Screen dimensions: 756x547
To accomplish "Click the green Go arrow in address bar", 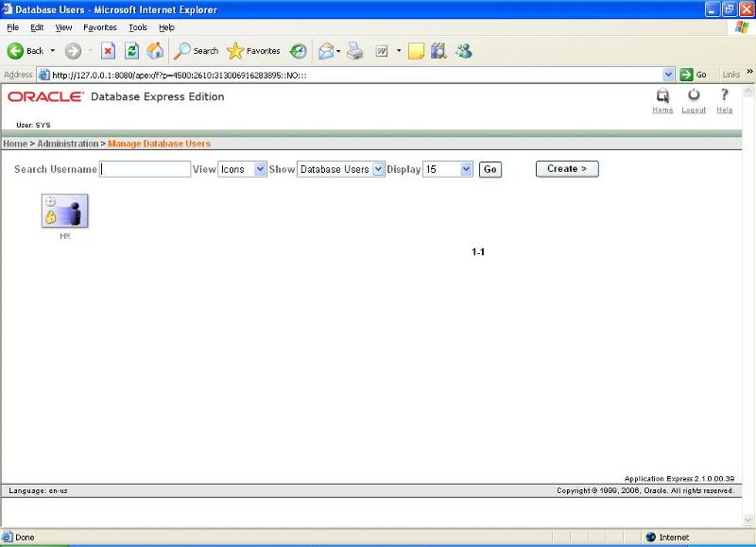I will click(x=686, y=75).
